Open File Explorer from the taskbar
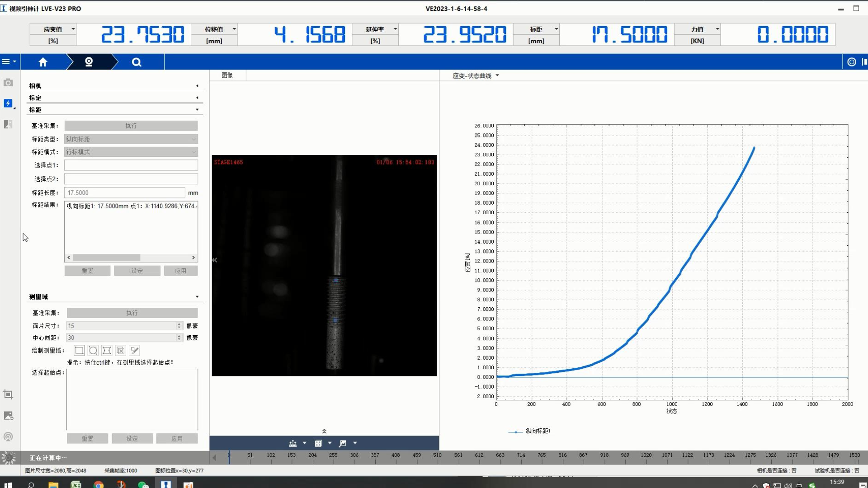The image size is (868, 488). pyautogui.click(x=53, y=484)
